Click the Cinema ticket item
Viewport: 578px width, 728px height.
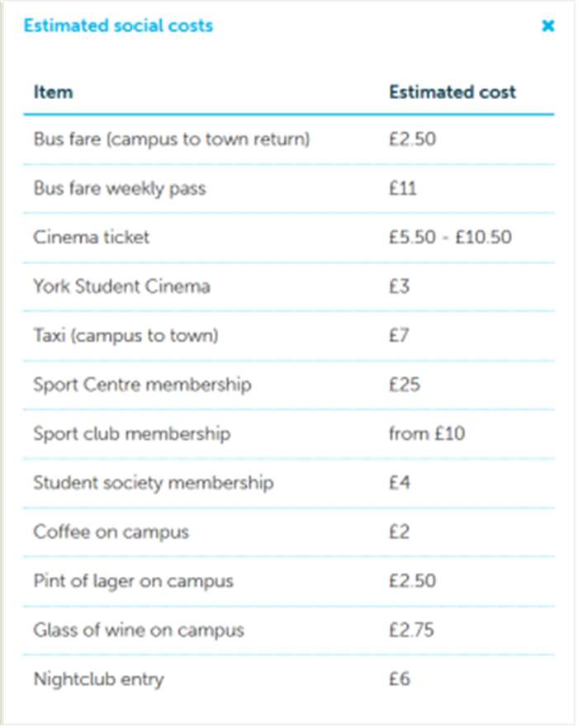92,237
